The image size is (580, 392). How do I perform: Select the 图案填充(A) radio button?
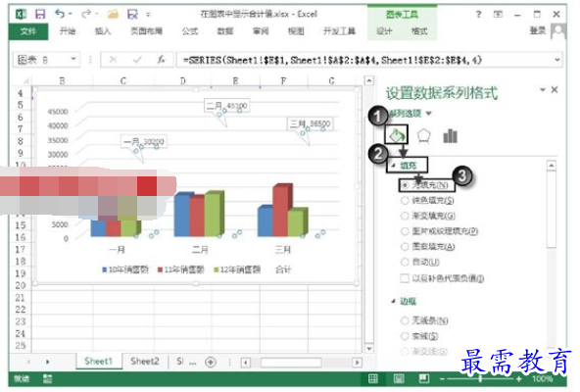coord(405,246)
